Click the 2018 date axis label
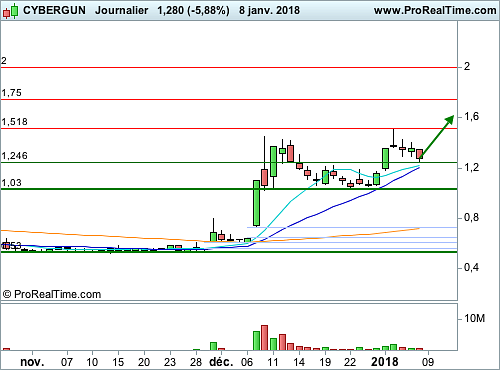 click(x=385, y=362)
